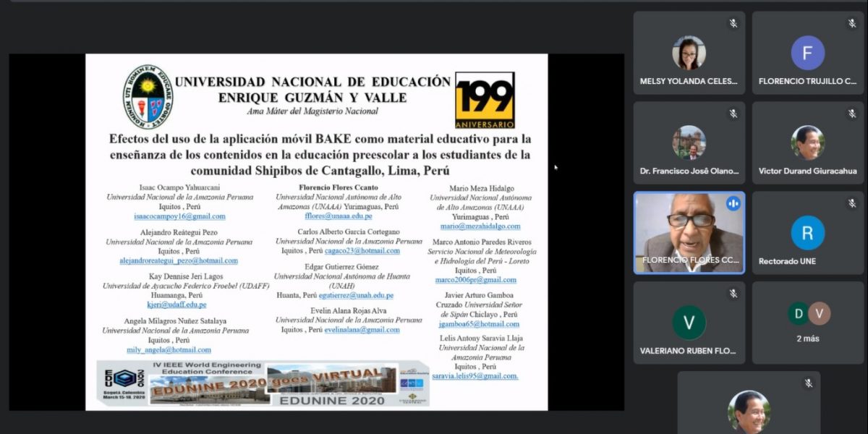
Task: Click author name 'Mario Meza Hidalgo' on slide
Action: pos(481,188)
